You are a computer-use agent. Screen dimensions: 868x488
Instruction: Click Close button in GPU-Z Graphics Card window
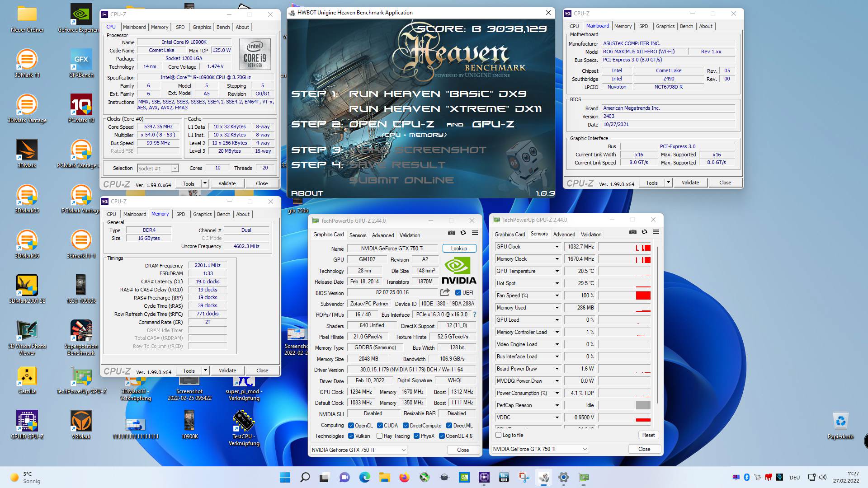pyautogui.click(x=463, y=450)
